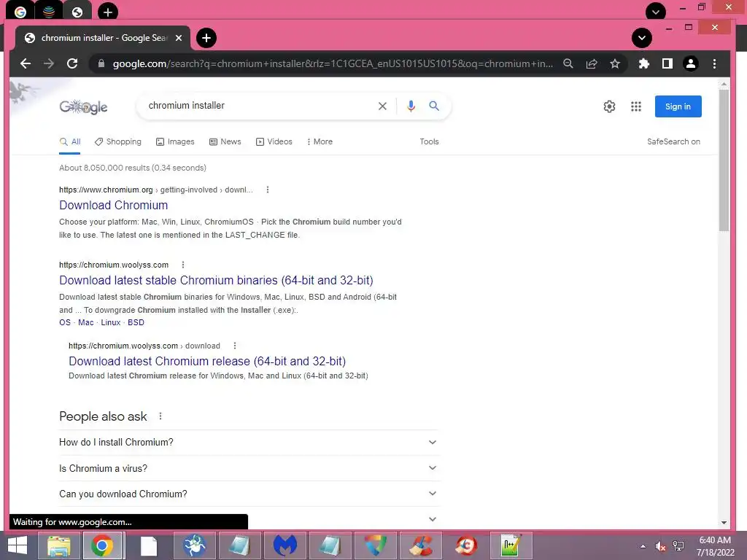The width and height of the screenshot is (747, 560).
Task: Start voice search with microphone
Action: 411,106
